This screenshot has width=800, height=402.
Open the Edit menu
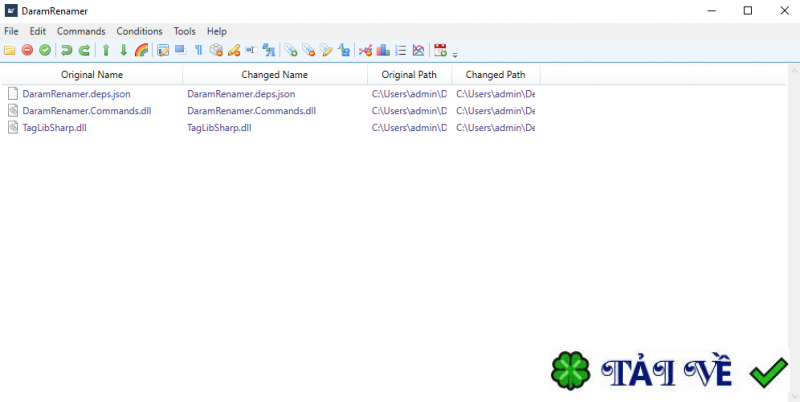tap(38, 31)
